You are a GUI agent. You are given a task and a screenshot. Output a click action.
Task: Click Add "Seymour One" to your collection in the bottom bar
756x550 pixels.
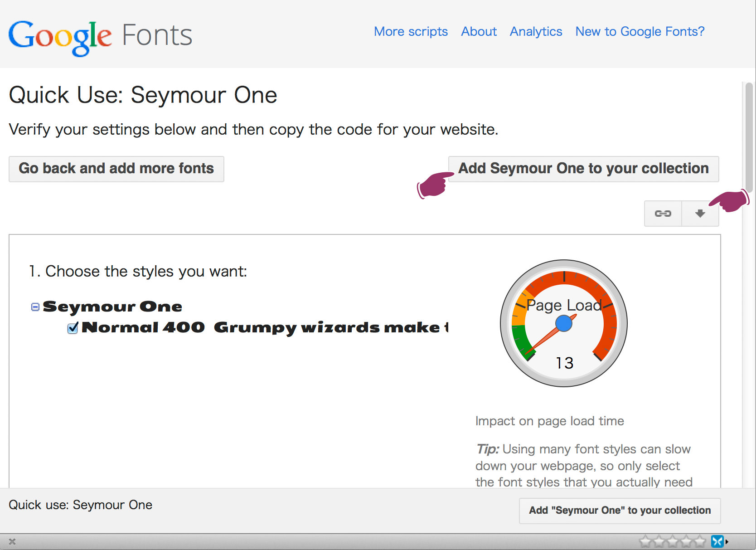620,511
